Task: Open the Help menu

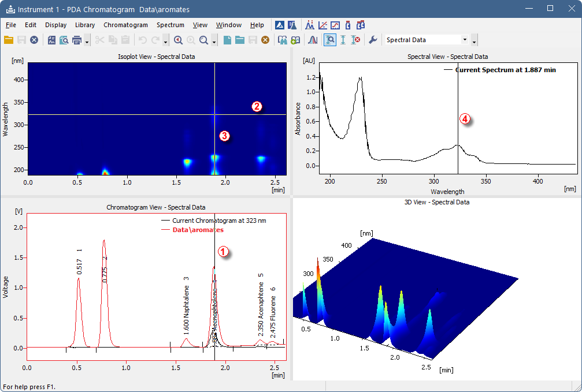Action: 257,25
